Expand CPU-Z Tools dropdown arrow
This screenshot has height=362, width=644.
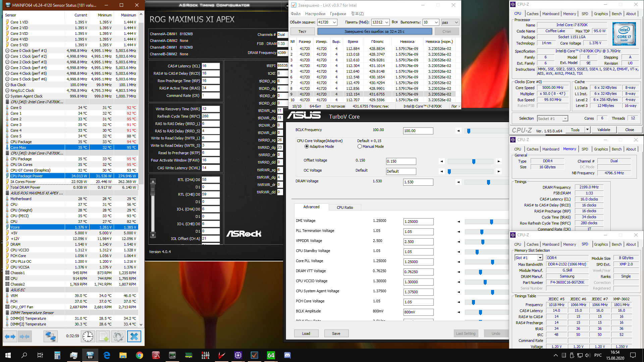[x=587, y=130]
